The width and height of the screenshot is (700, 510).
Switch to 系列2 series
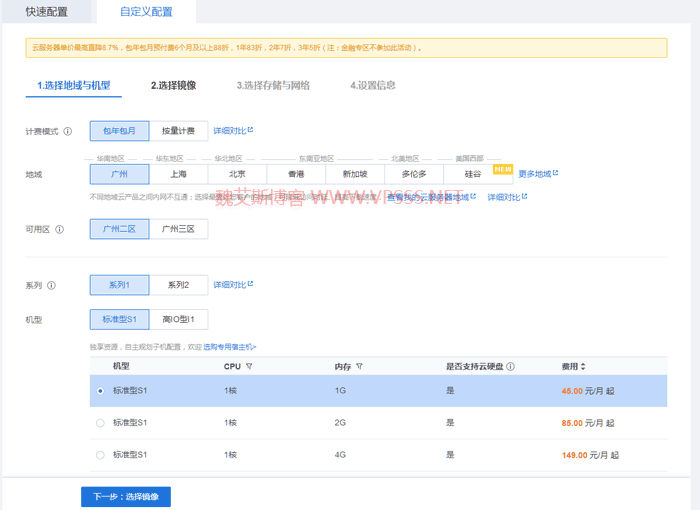(178, 285)
